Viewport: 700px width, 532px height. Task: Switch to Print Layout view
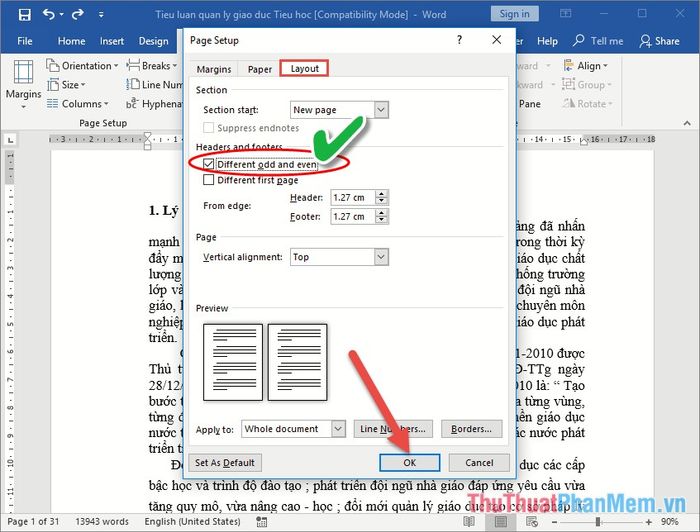[x=500, y=521]
